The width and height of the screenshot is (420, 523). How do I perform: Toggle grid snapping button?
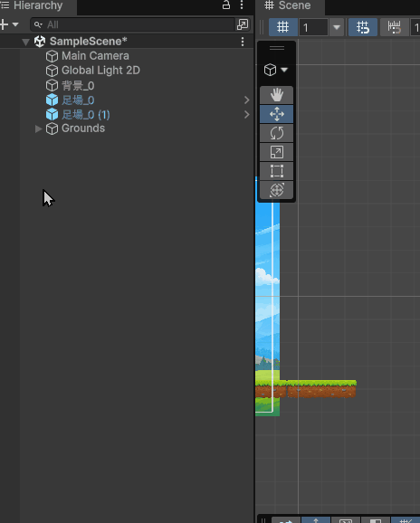pos(363,27)
